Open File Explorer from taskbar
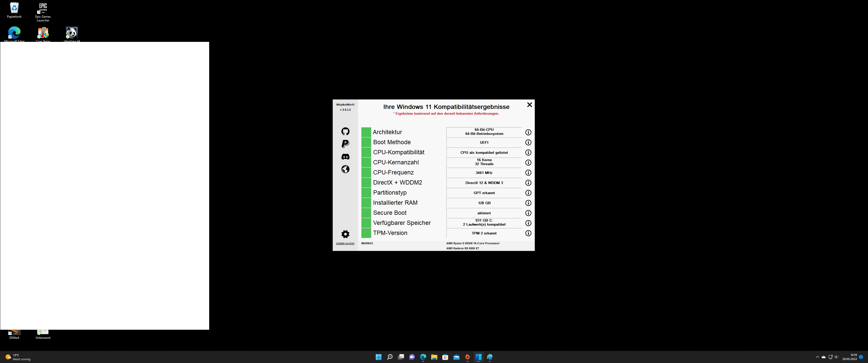This screenshot has height=363, width=868. point(434,357)
